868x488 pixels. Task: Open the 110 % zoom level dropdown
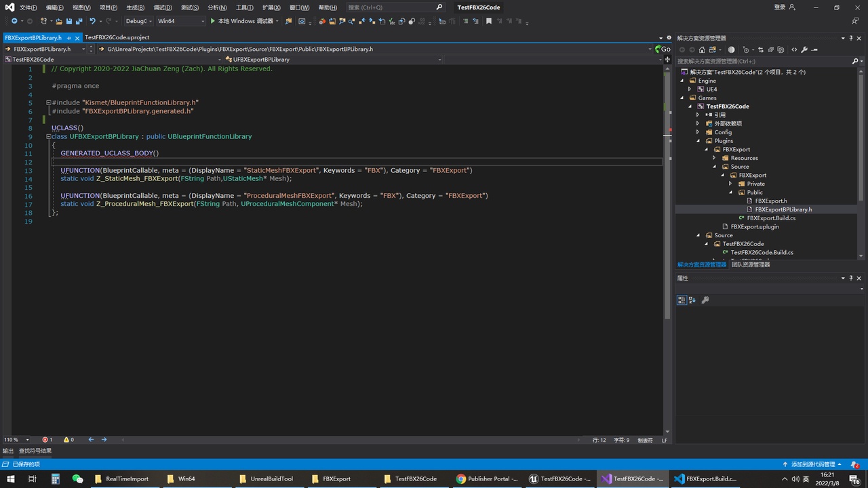point(17,440)
